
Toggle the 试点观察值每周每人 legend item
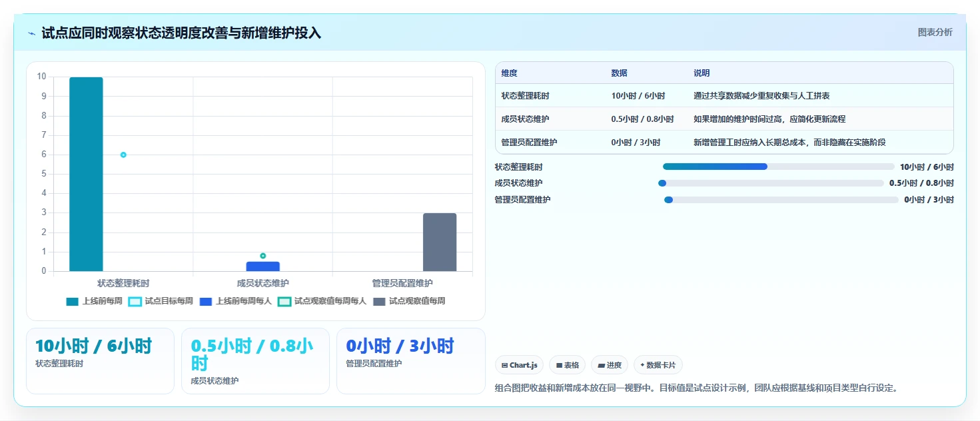tap(322, 301)
